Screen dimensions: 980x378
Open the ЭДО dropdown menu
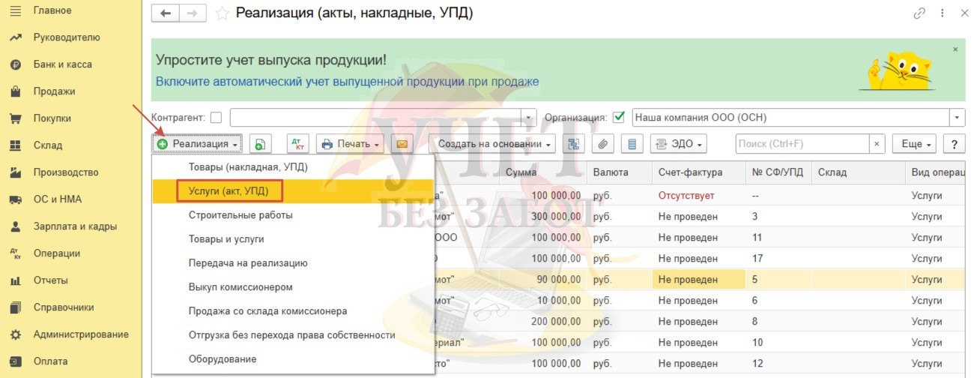[x=679, y=144]
